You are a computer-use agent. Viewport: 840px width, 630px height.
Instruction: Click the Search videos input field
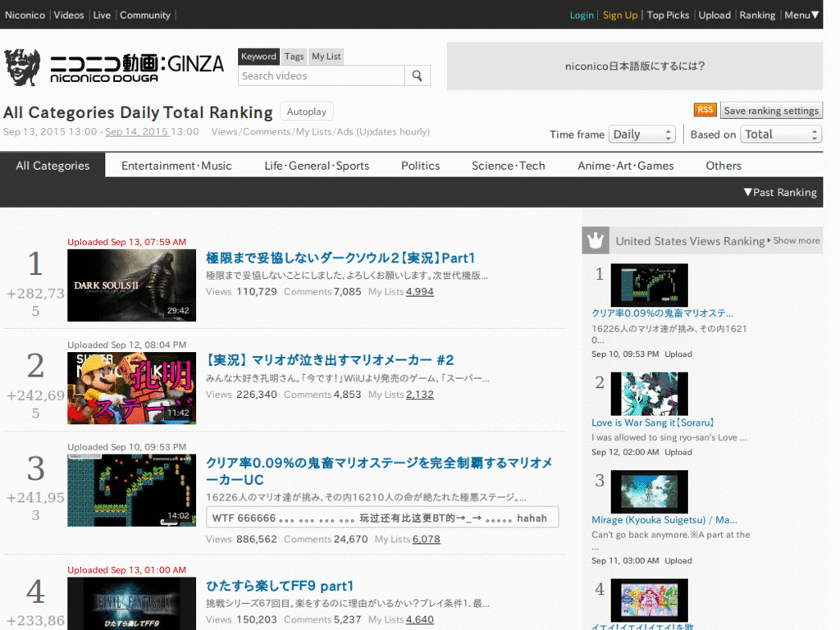pyautogui.click(x=320, y=75)
